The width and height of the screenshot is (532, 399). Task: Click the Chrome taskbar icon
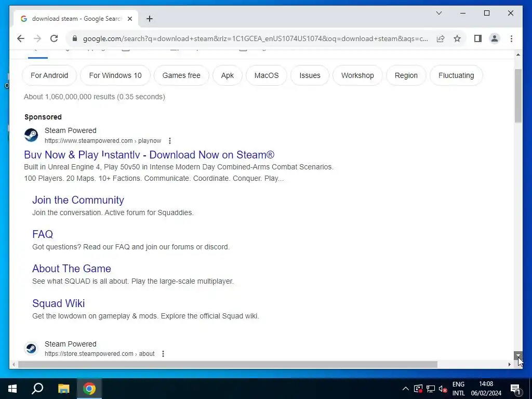(x=89, y=389)
